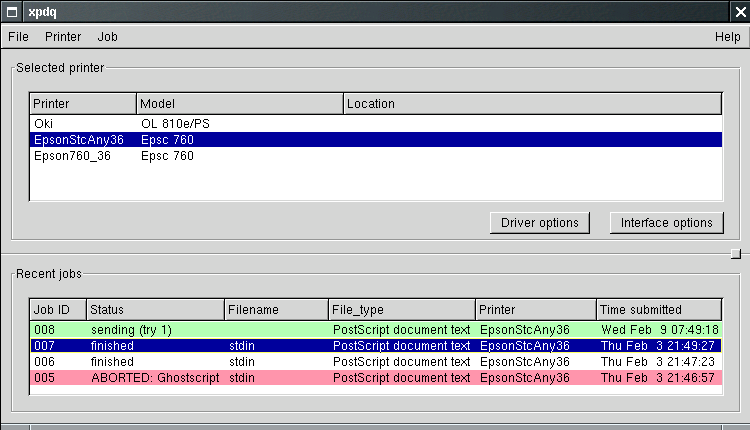Open the Job menu
The width and height of the screenshot is (750, 430).
click(107, 37)
